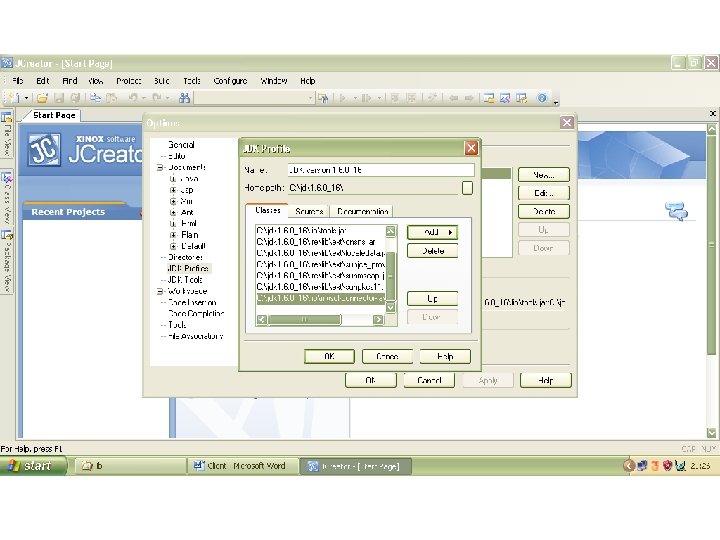This screenshot has width=720, height=540.
Task: Click the Run project toolbar icon
Action: 343,98
